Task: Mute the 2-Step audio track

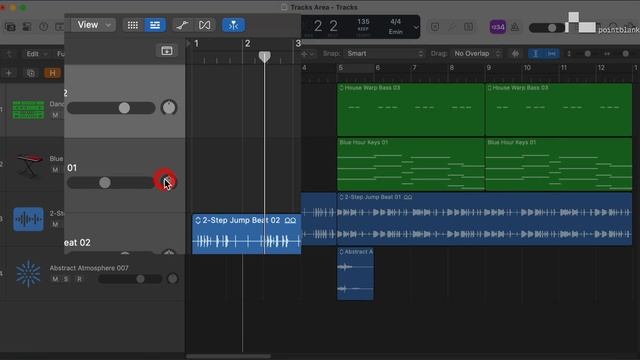Action: point(55,224)
